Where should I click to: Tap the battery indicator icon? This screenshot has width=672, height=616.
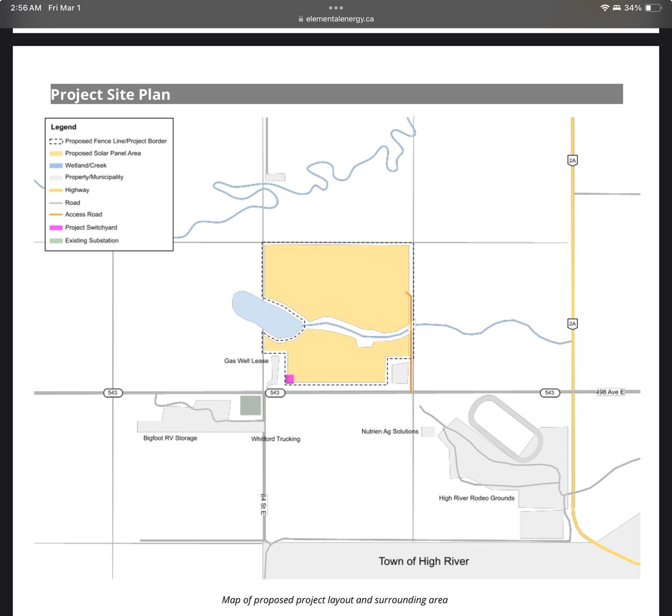(653, 8)
